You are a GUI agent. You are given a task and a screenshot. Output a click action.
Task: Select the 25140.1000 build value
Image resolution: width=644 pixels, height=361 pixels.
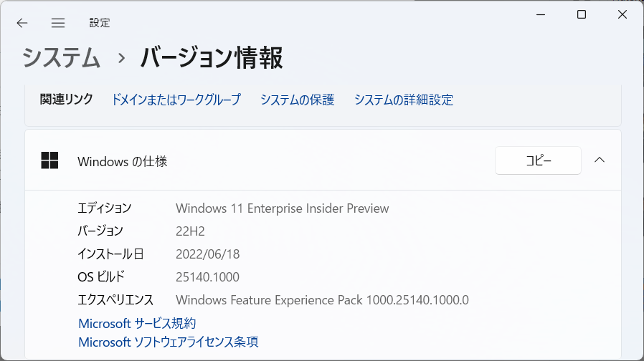pos(207,277)
